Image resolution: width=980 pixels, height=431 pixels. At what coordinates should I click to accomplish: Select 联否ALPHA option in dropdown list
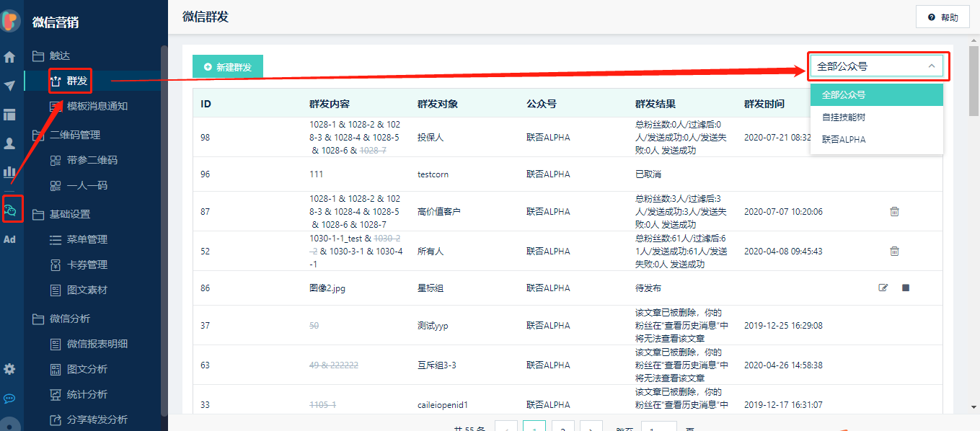877,139
